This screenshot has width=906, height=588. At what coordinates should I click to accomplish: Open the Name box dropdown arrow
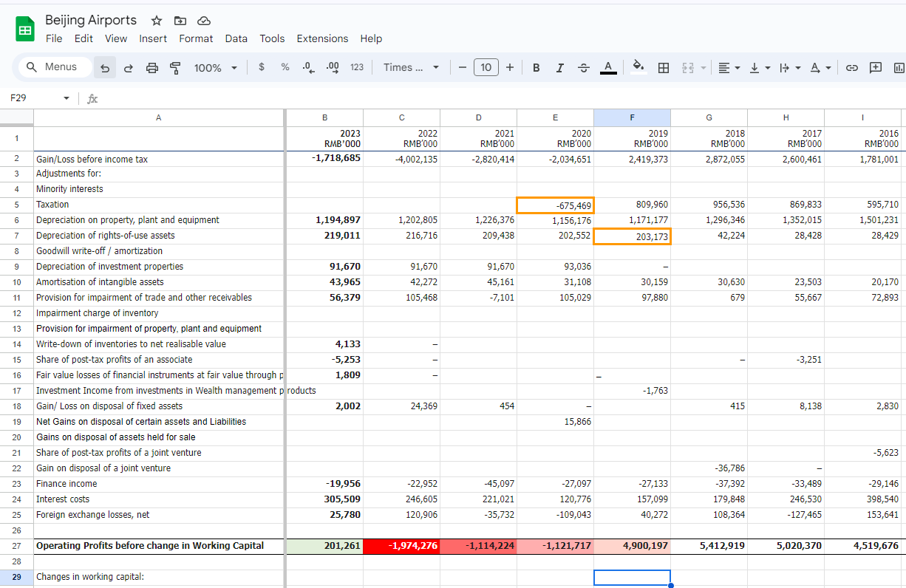click(x=67, y=98)
